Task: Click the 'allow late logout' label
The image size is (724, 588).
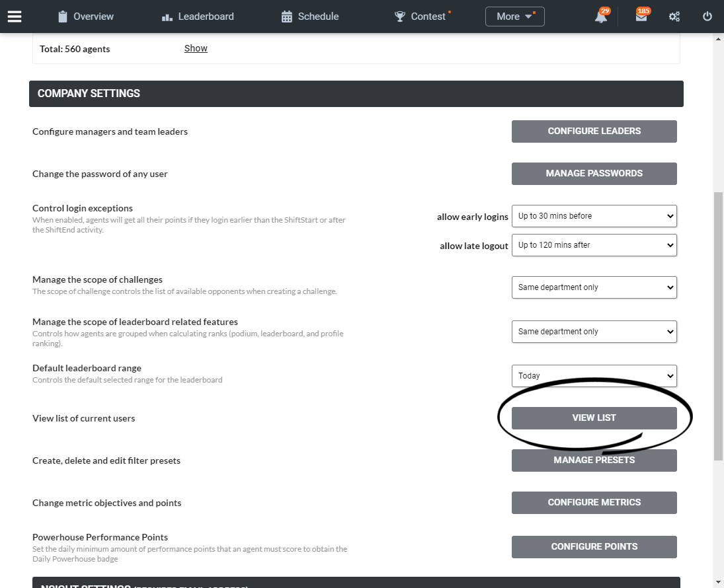Action: [473, 246]
